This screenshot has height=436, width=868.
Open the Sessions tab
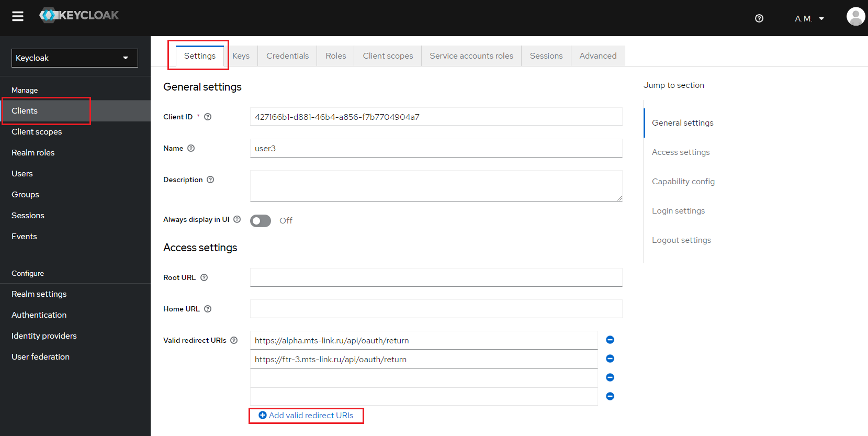point(546,56)
